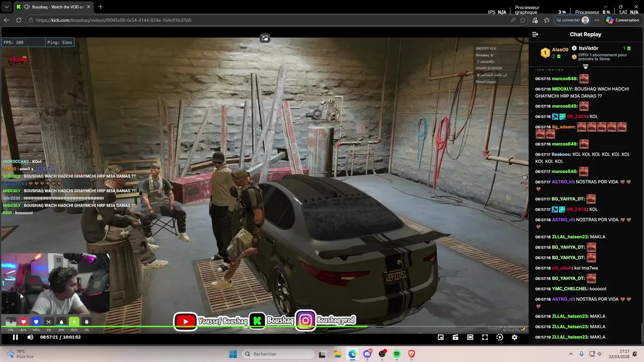
Task: Open Discord from taskbar
Action: coord(367,354)
